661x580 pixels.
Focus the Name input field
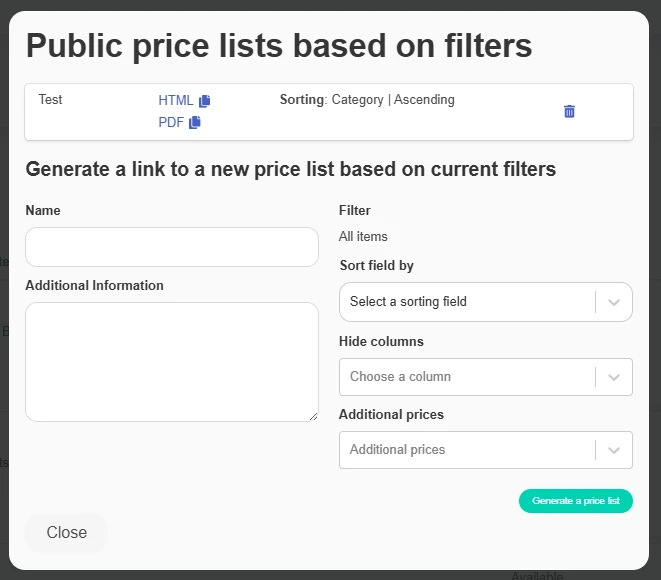click(172, 247)
